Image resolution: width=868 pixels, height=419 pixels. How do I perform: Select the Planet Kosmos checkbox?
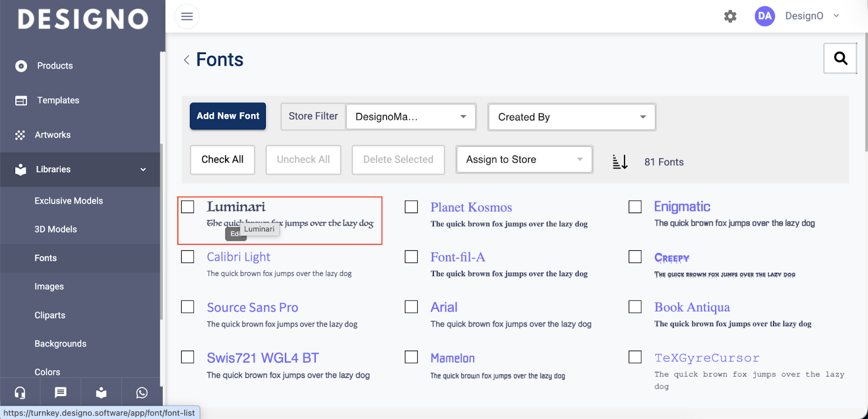tap(411, 207)
